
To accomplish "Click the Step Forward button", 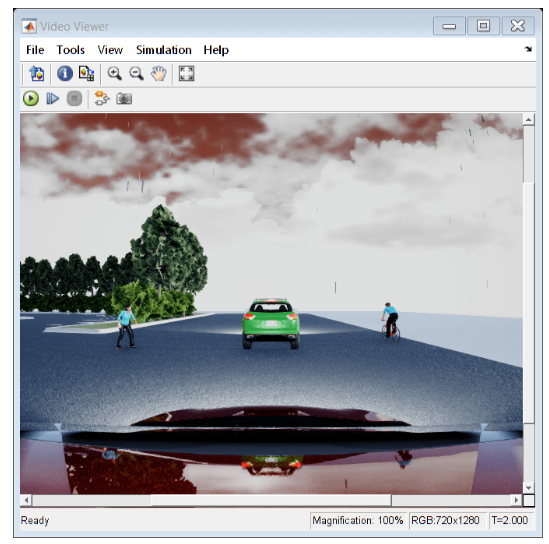I will [53, 99].
